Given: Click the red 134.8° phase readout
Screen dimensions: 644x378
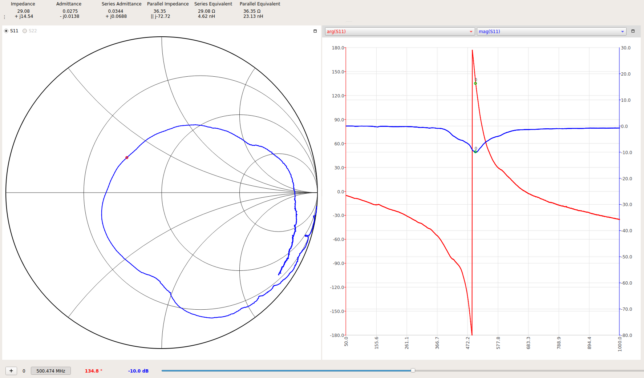Looking at the screenshot, I should [x=93, y=371].
